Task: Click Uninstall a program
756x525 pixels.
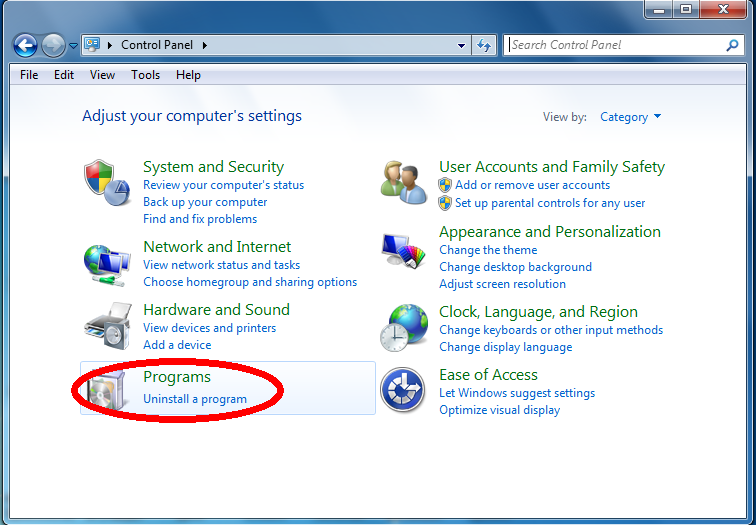Action: (x=195, y=399)
